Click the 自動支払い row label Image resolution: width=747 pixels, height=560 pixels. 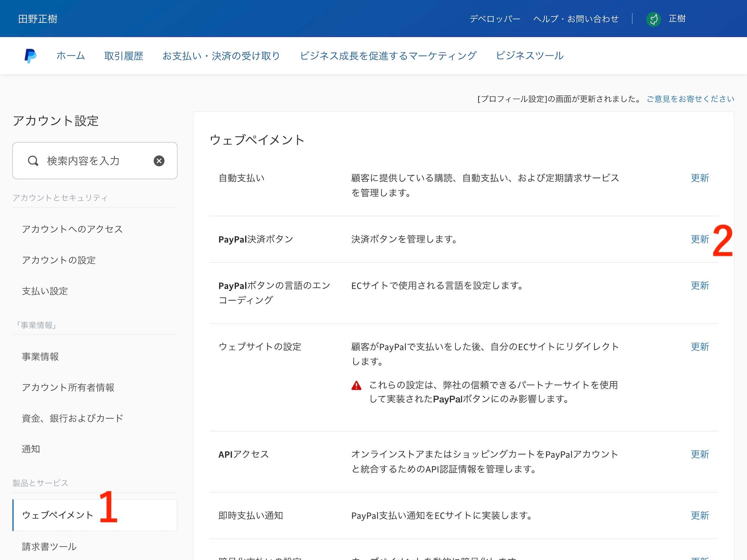[242, 178]
